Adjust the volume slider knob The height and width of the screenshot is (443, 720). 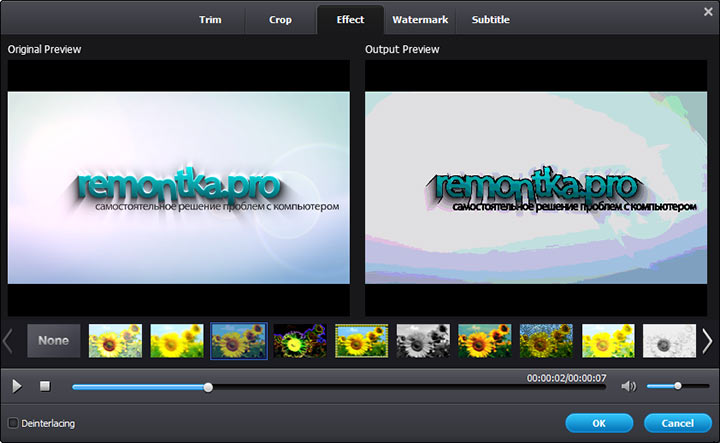678,386
